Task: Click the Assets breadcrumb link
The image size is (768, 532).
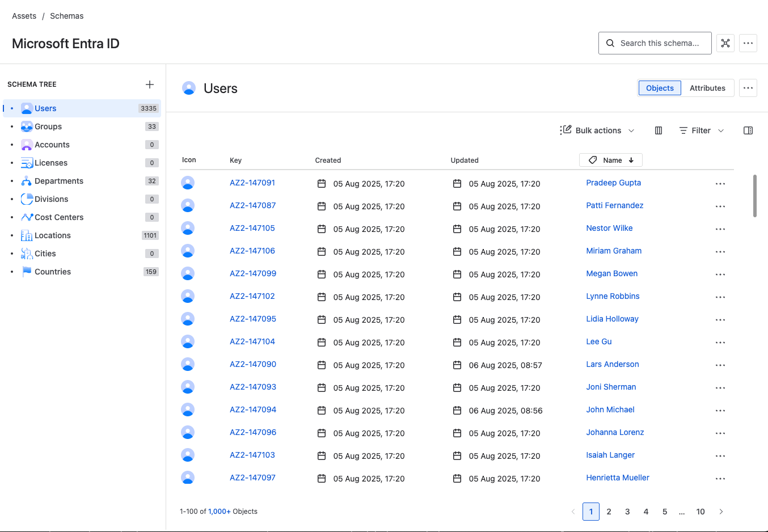Action: 24,16
